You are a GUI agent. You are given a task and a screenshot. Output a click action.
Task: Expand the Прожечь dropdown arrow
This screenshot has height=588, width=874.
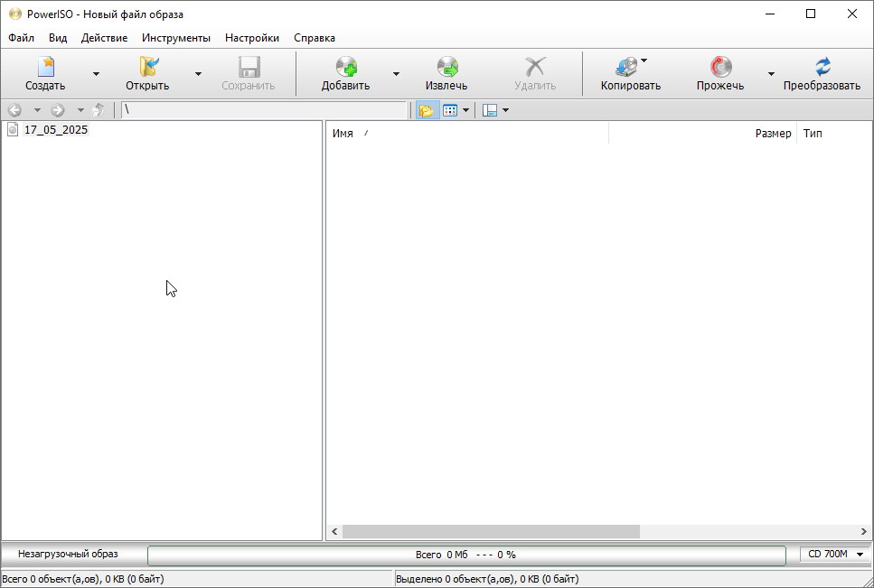pos(771,73)
